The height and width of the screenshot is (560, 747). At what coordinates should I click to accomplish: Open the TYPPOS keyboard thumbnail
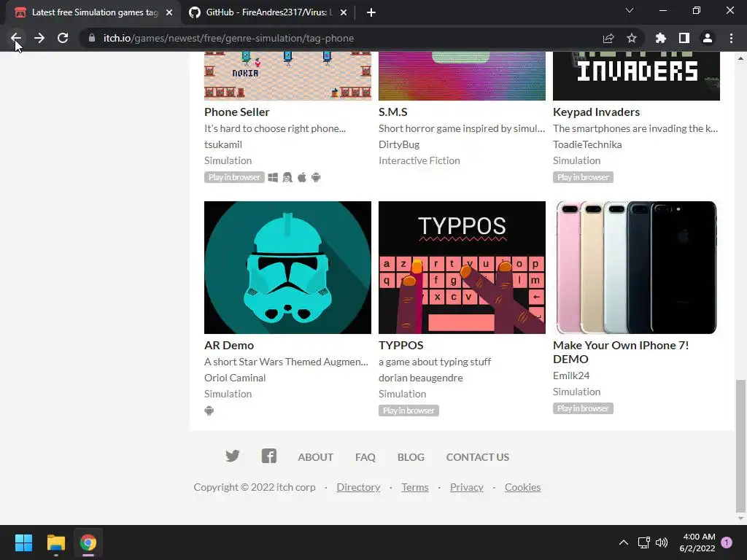(x=462, y=268)
